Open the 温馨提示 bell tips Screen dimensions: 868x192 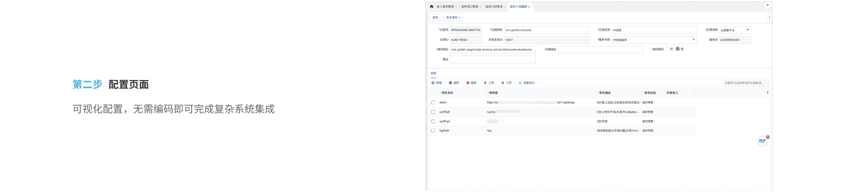(520, 83)
